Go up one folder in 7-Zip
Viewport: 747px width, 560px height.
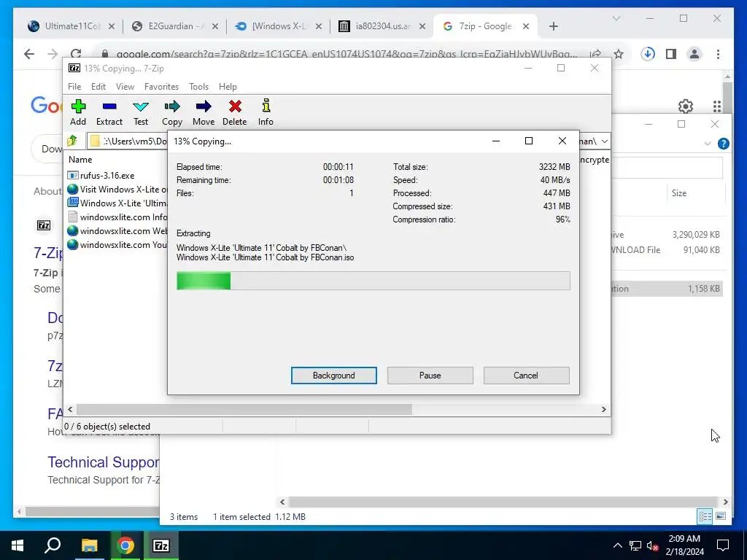click(x=72, y=141)
